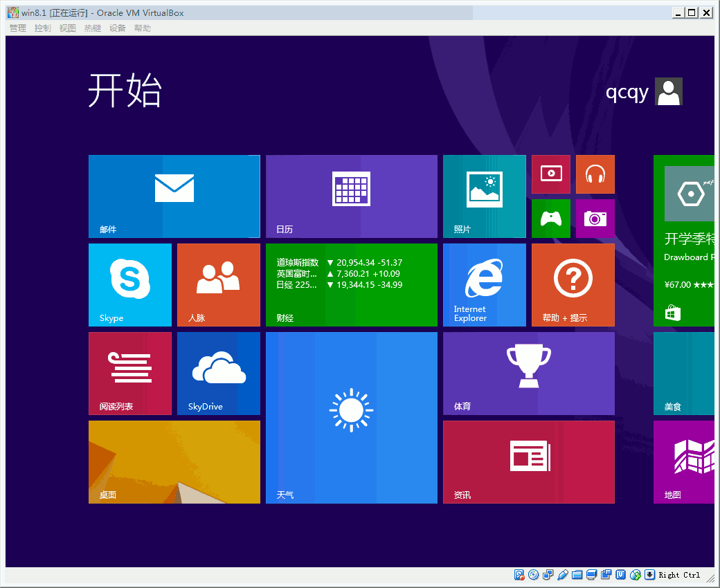Image resolution: width=720 pixels, height=588 pixels.
Task: Open the 帮助 + 提示 tile
Action: coord(573,285)
